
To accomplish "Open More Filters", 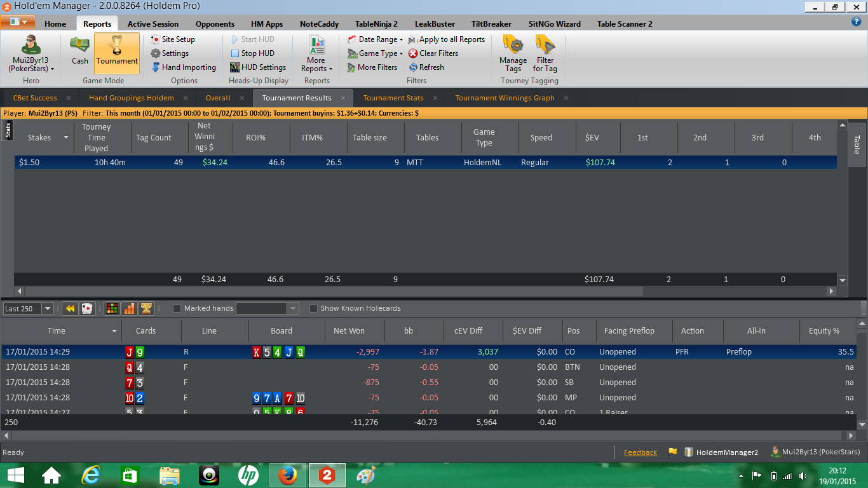I will pos(372,67).
